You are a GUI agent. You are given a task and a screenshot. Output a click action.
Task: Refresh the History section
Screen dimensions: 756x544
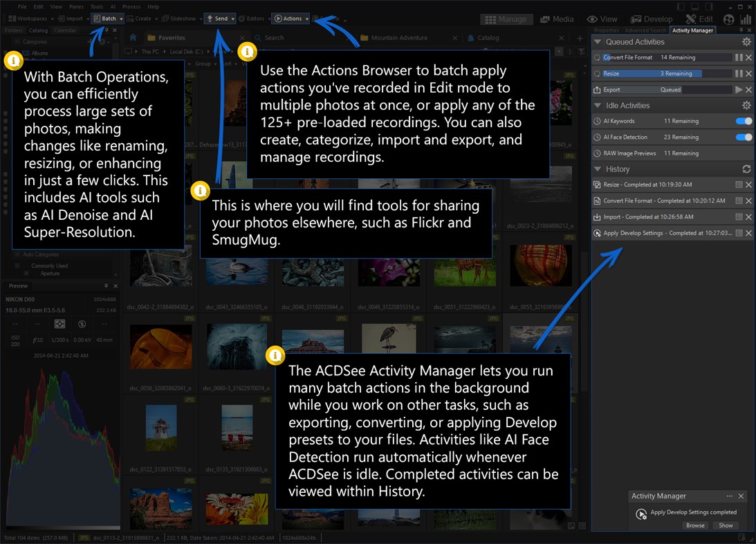click(x=746, y=169)
